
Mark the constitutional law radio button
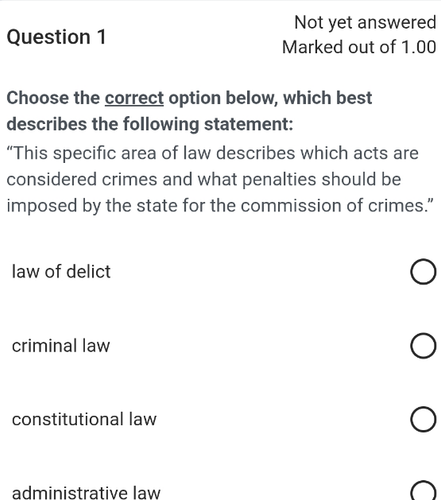point(423,419)
